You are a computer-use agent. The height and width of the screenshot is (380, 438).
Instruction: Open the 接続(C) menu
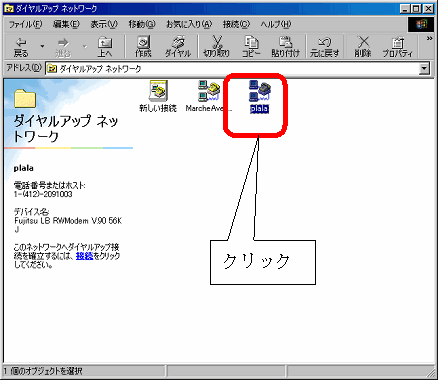(236, 24)
